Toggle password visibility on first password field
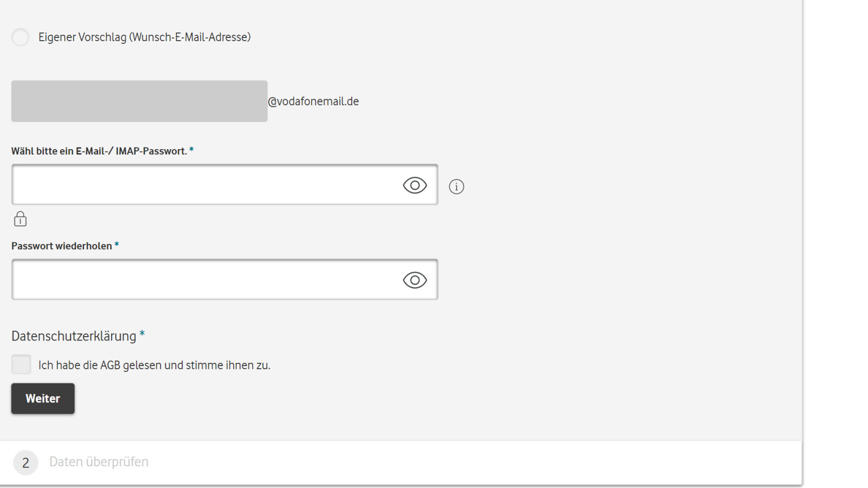The height and width of the screenshot is (488, 868). pyautogui.click(x=414, y=185)
